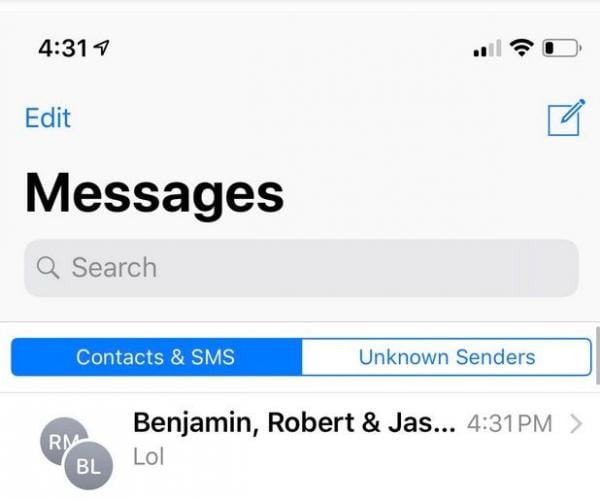Tap the 4:31 clock in status bar
The width and height of the screenshot is (600, 500).
click(x=63, y=49)
